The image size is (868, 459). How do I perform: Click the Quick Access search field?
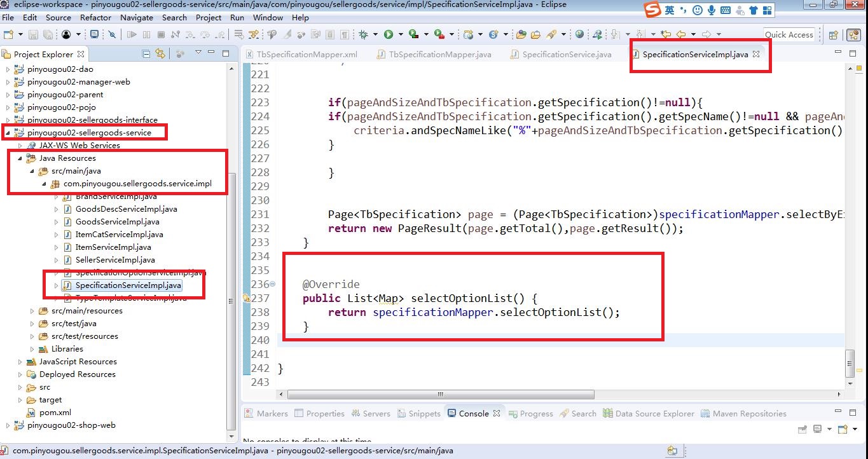click(789, 34)
